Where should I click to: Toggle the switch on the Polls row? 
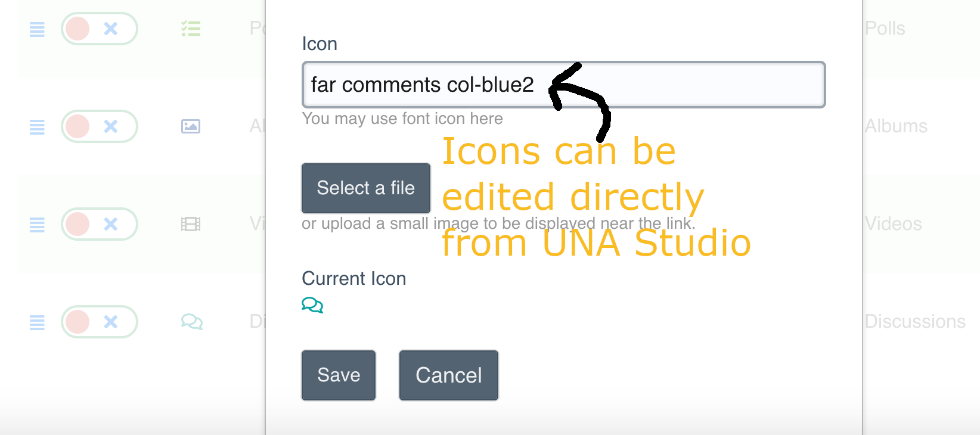(x=100, y=29)
